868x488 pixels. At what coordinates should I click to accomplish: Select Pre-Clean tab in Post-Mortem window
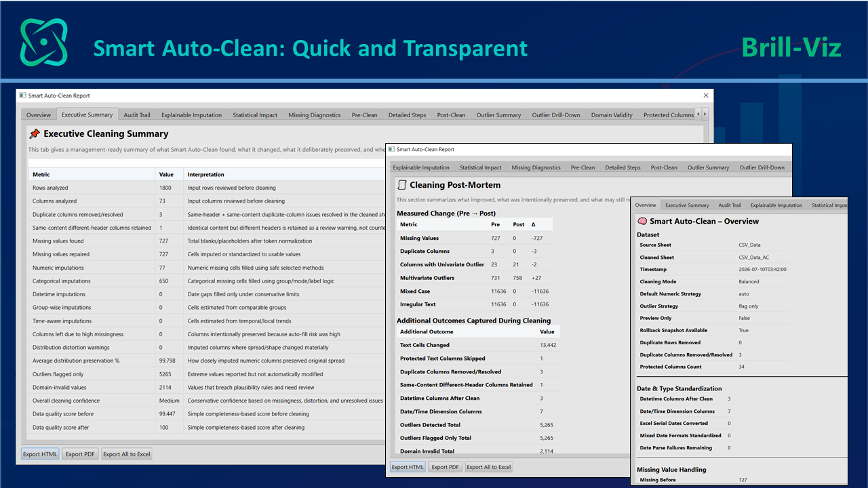[583, 167]
